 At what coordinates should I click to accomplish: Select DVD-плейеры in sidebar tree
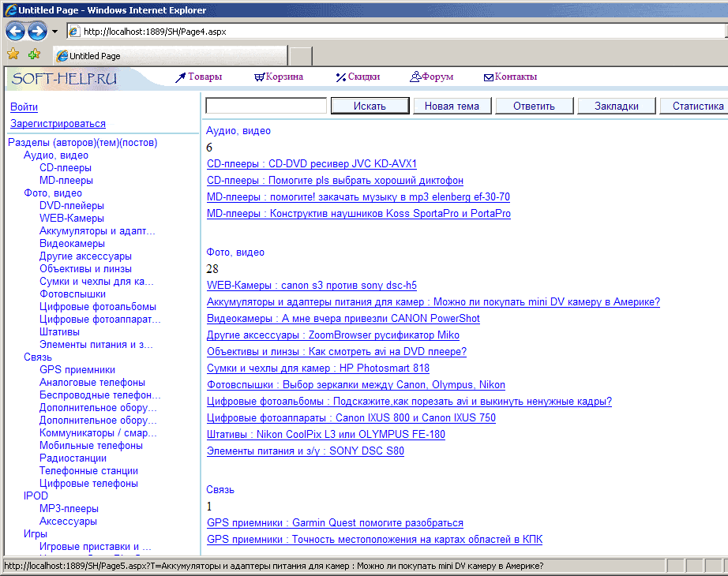tap(72, 205)
